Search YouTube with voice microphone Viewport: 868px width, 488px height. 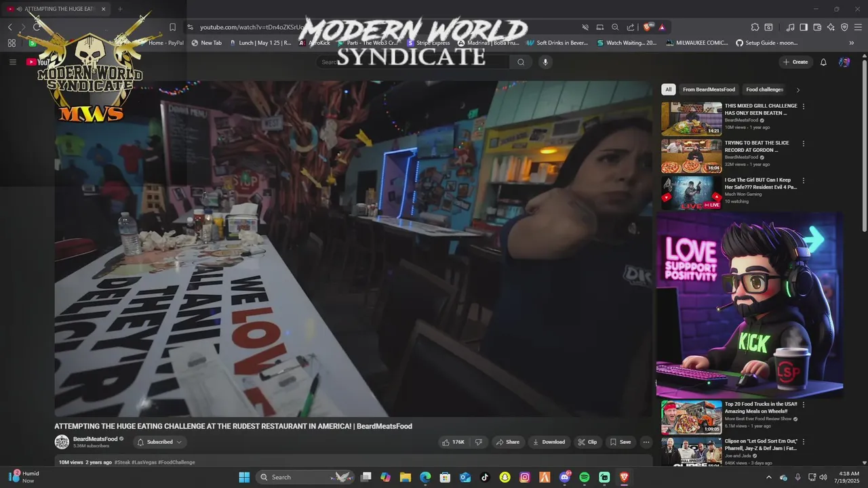(545, 62)
